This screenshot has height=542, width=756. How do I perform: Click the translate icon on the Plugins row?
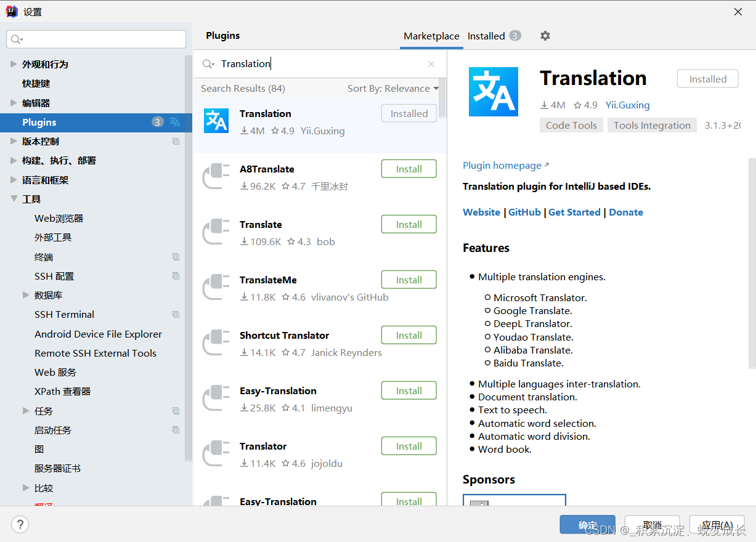tap(175, 122)
